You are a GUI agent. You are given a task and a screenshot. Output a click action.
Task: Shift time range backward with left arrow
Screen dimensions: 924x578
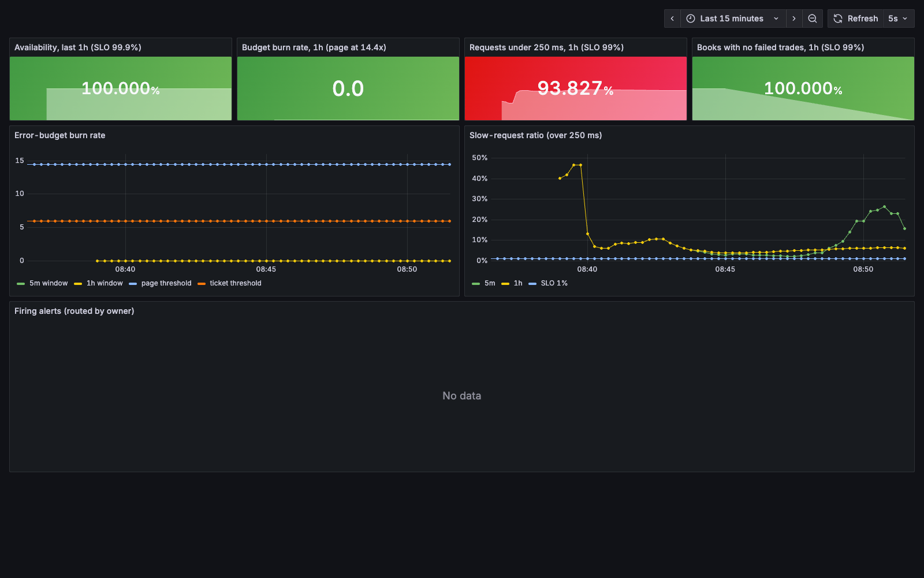(x=672, y=18)
